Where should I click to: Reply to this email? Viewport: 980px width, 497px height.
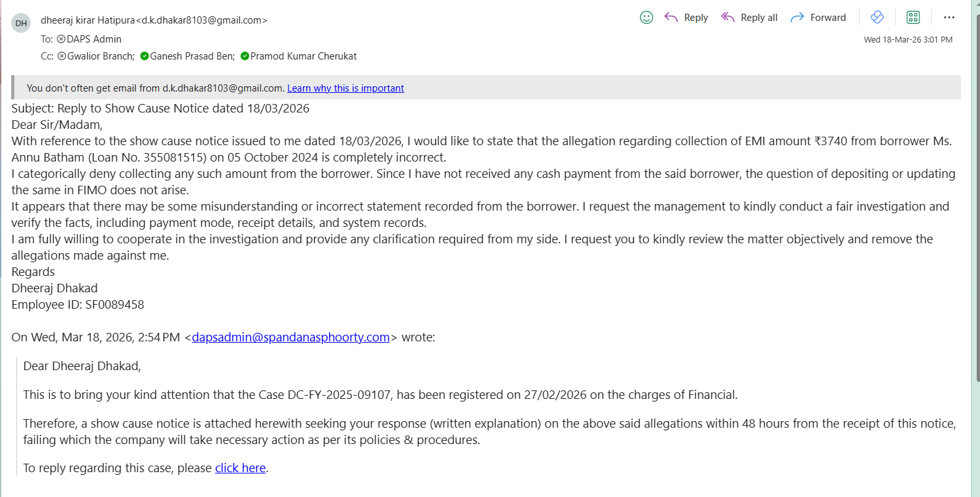(x=686, y=18)
